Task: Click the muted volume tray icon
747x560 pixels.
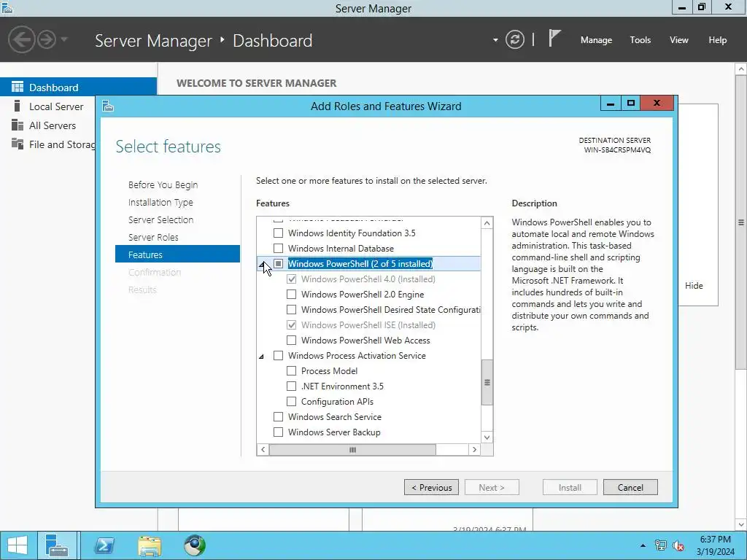Action: 678,545
